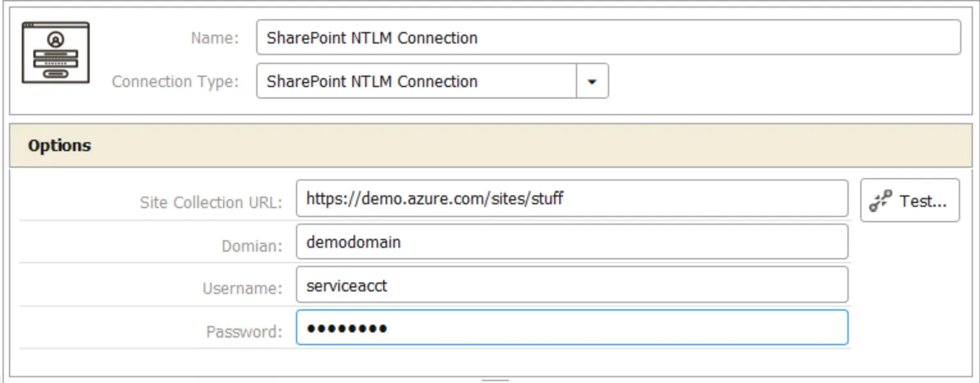Select the Connection Type combo box field
Image resolution: width=980 pixels, height=383 pixels.
pyautogui.click(x=432, y=81)
